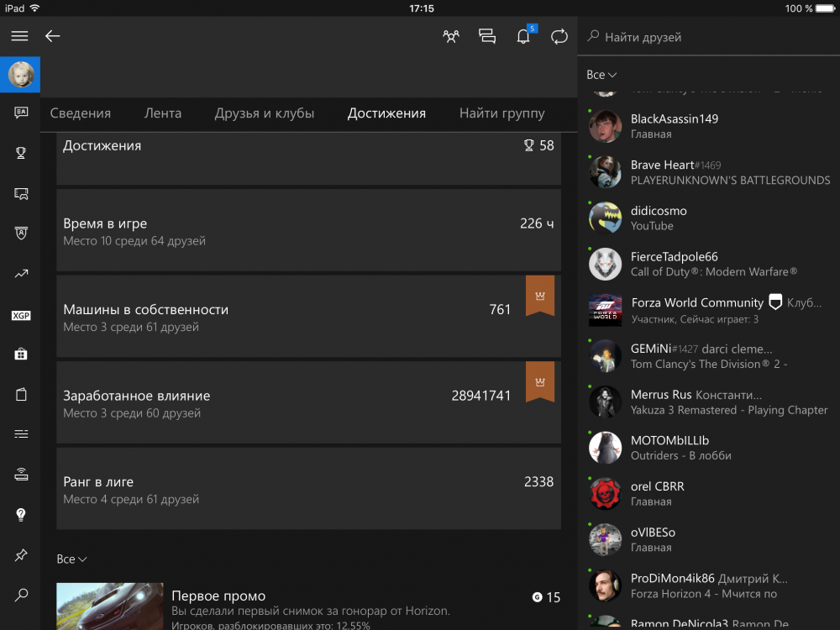Screen dimensions: 840x630
Task: Click the 'Найти друзей' search field
Action: click(x=714, y=37)
